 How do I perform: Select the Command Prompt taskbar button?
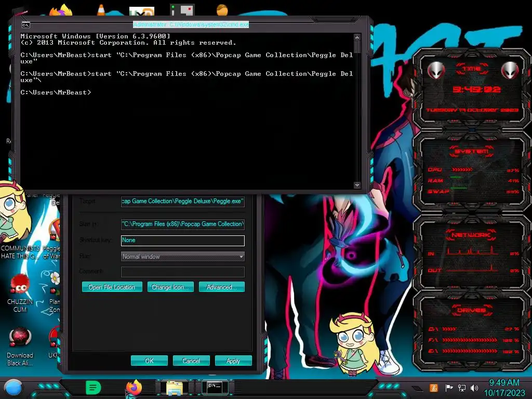(215, 387)
